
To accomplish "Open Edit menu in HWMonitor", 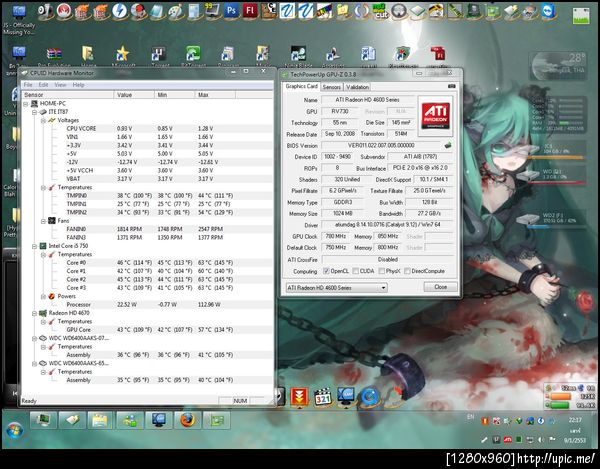I will click(43, 85).
